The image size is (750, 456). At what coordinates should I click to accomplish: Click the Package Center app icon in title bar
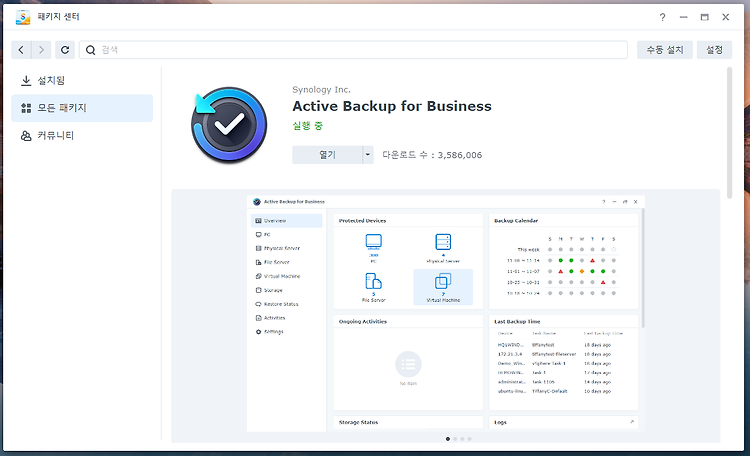[23, 17]
